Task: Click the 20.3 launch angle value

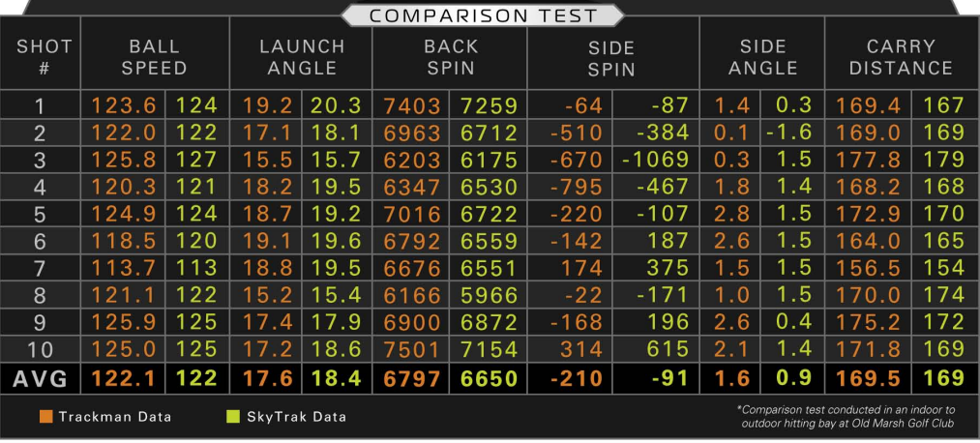Action: pos(338,106)
